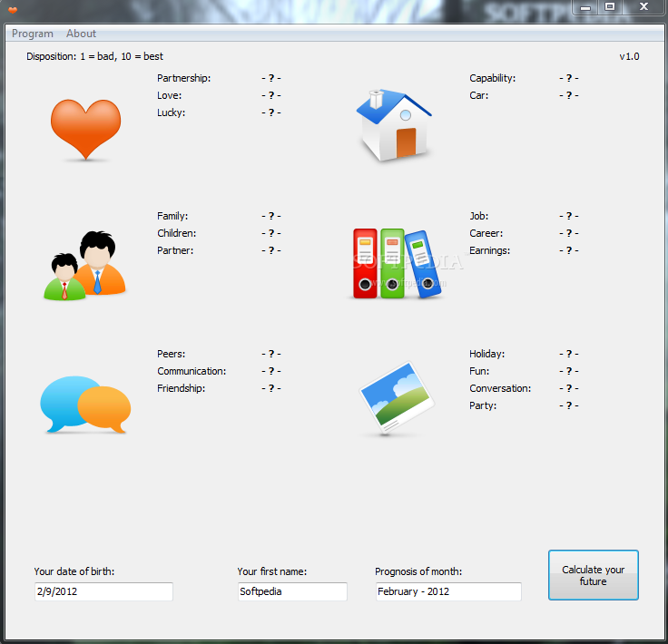Click the Partnership label
Image resolution: width=668 pixels, height=644 pixels.
[183, 78]
